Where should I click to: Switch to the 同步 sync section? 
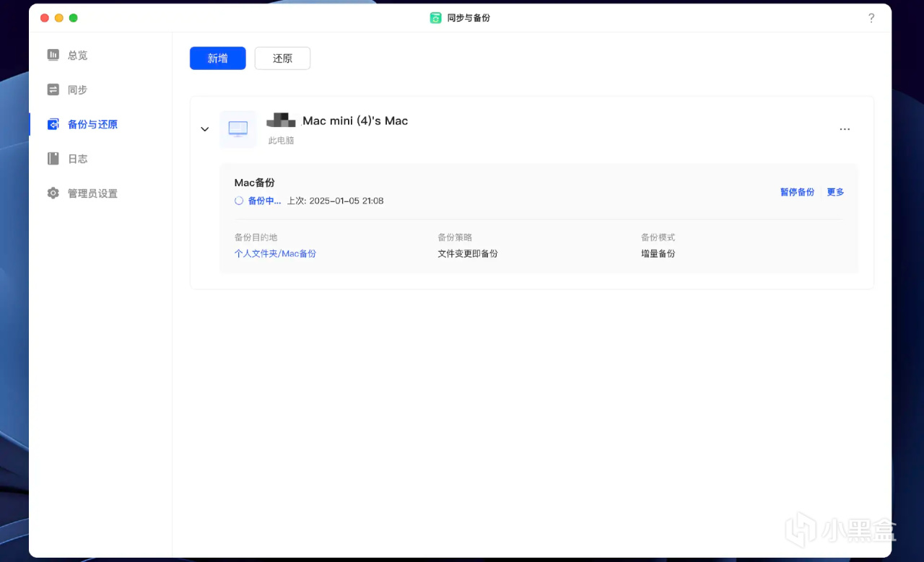coord(77,90)
